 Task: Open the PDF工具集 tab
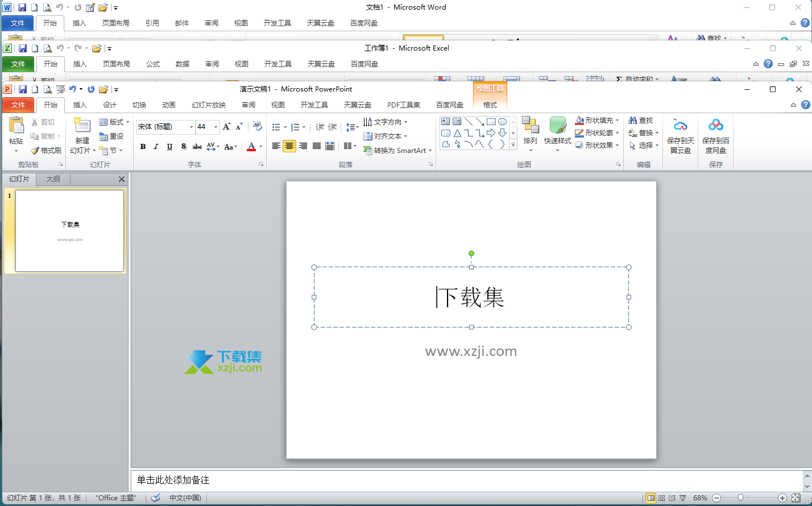coord(404,105)
